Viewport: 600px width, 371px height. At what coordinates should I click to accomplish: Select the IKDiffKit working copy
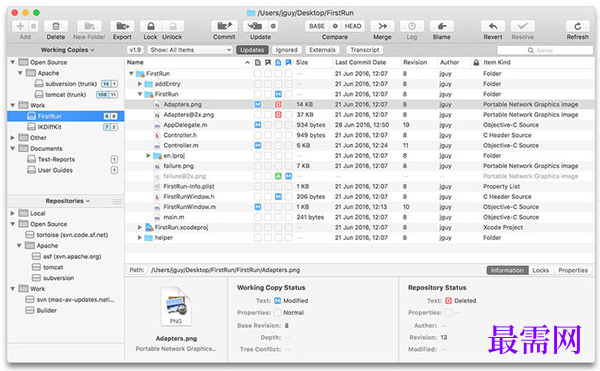point(65,127)
